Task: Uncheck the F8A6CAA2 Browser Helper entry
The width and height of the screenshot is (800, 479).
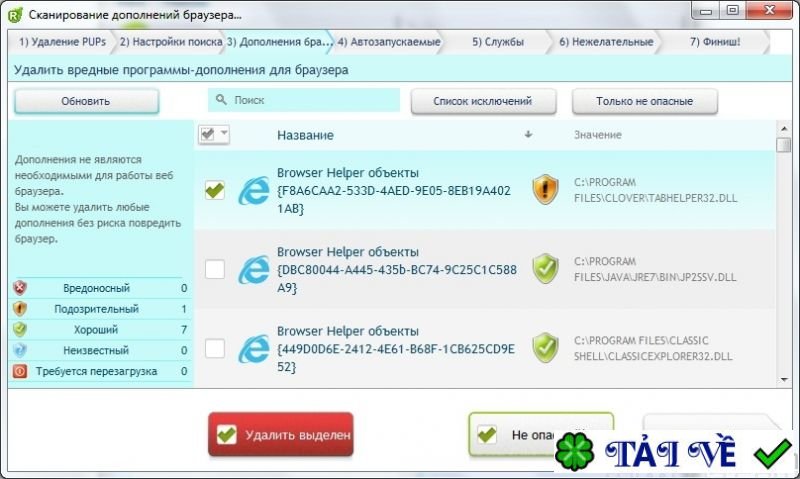Action: point(215,190)
